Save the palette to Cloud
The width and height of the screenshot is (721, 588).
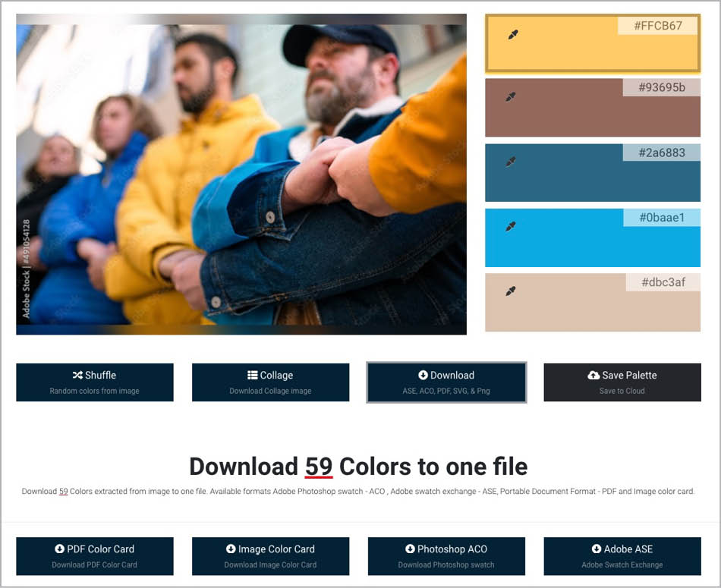coord(622,382)
